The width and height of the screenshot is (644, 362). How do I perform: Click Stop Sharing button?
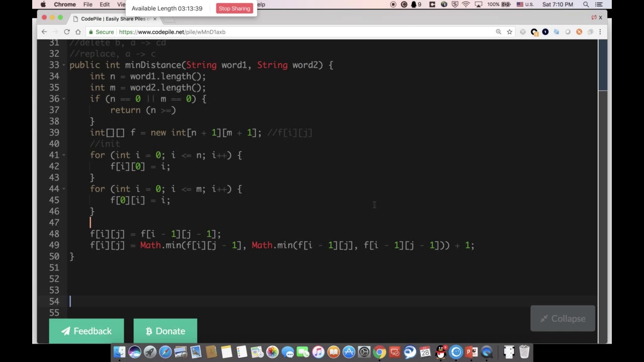tap(234, 9)
